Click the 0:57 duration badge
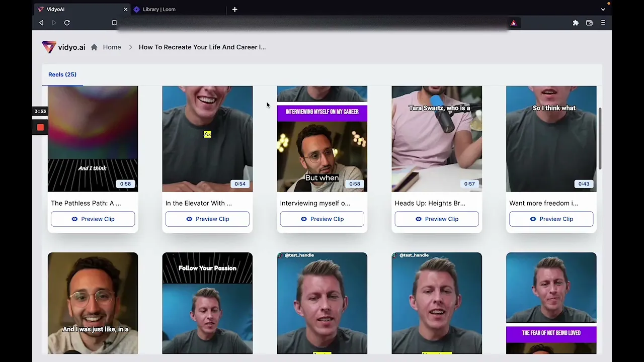The height and width of the screenshot is (362, 644). (x=469, y=184)
